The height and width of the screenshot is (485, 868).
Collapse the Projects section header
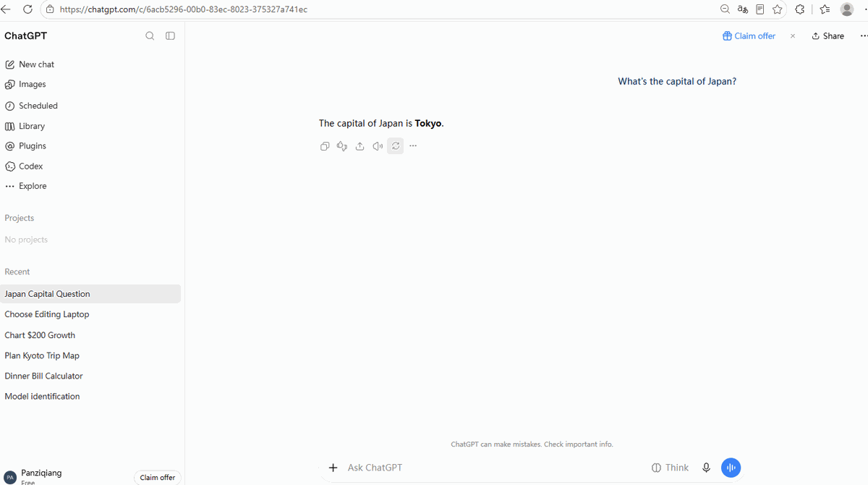pos(20,218)
